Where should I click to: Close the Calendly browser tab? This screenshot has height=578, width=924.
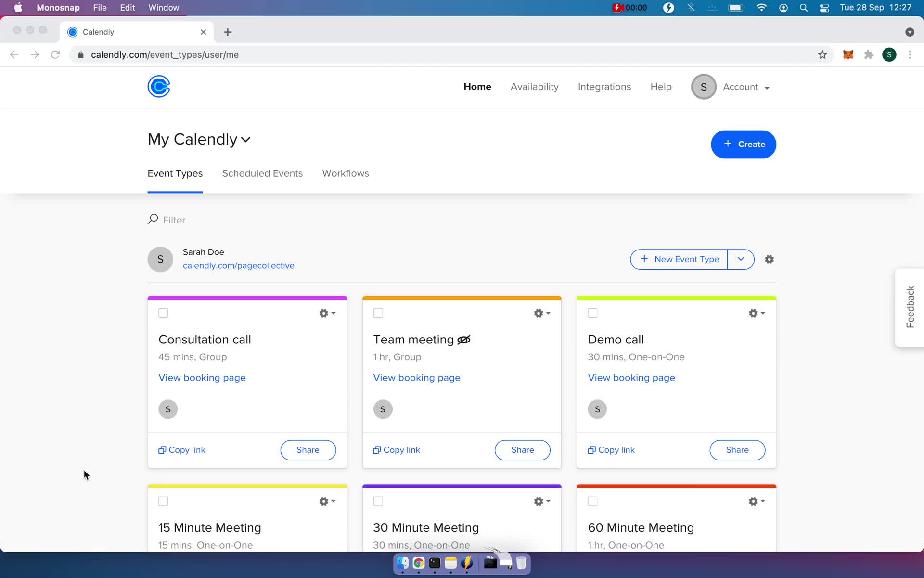pyautogui.click(x=203, y=32)
